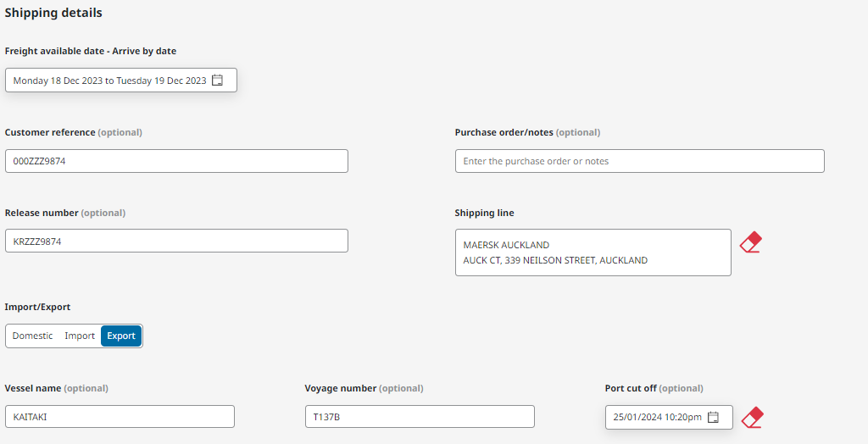Focus the Purchase order/notes text box
The image size is (868, 444).
[x=639, y=161]
